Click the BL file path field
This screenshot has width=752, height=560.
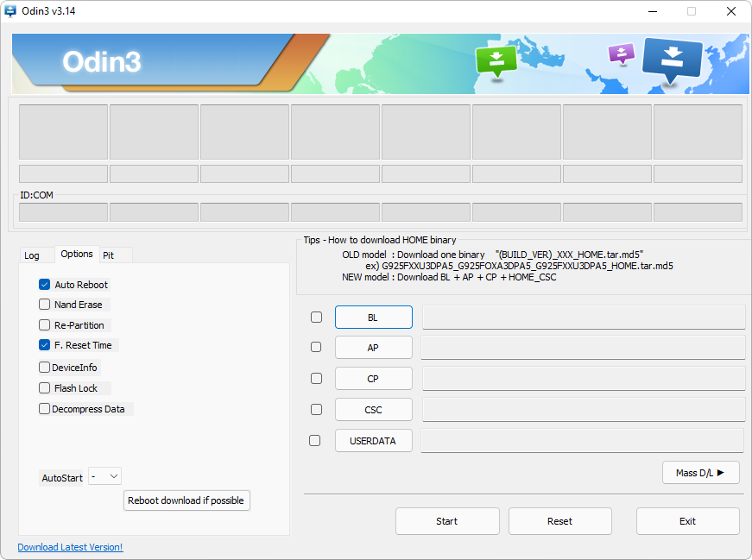pyautogui.click(x=584, y=318)
